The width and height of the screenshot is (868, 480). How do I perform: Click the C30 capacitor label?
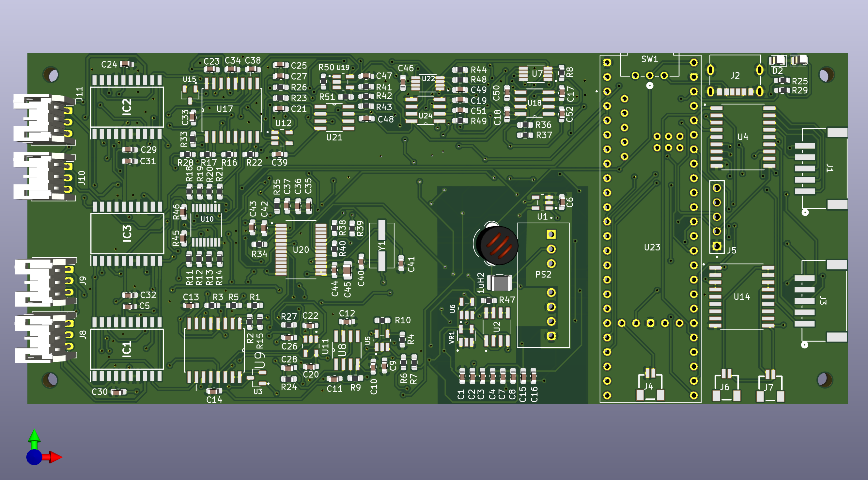click(x=100, y=392)
